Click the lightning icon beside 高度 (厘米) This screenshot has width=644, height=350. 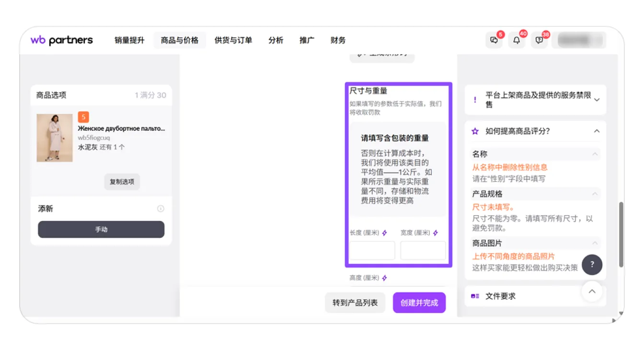pos(384,278)
